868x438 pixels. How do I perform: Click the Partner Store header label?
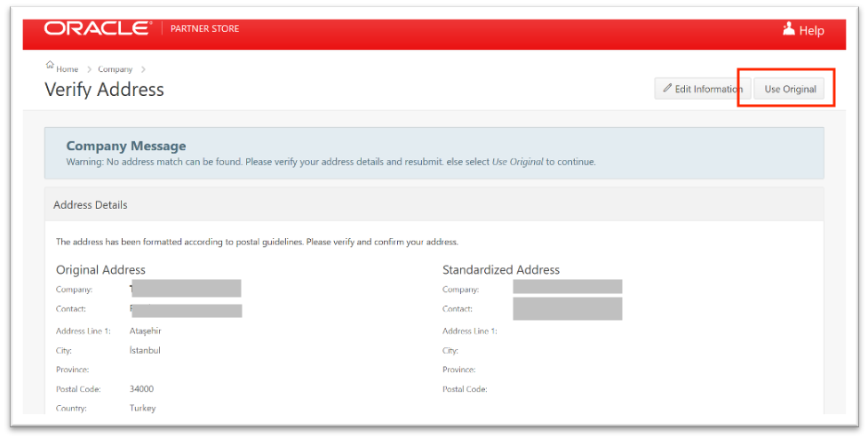(204, 29)
